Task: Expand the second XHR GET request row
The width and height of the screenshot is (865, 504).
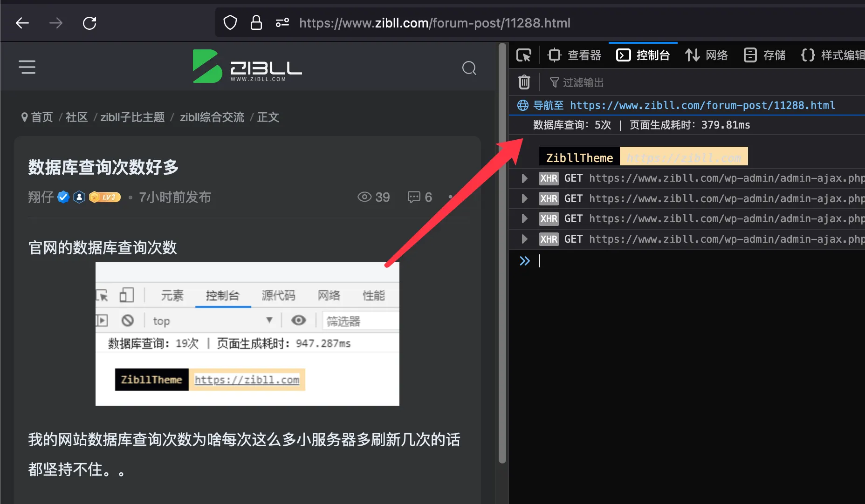Action: pos(524,198)
